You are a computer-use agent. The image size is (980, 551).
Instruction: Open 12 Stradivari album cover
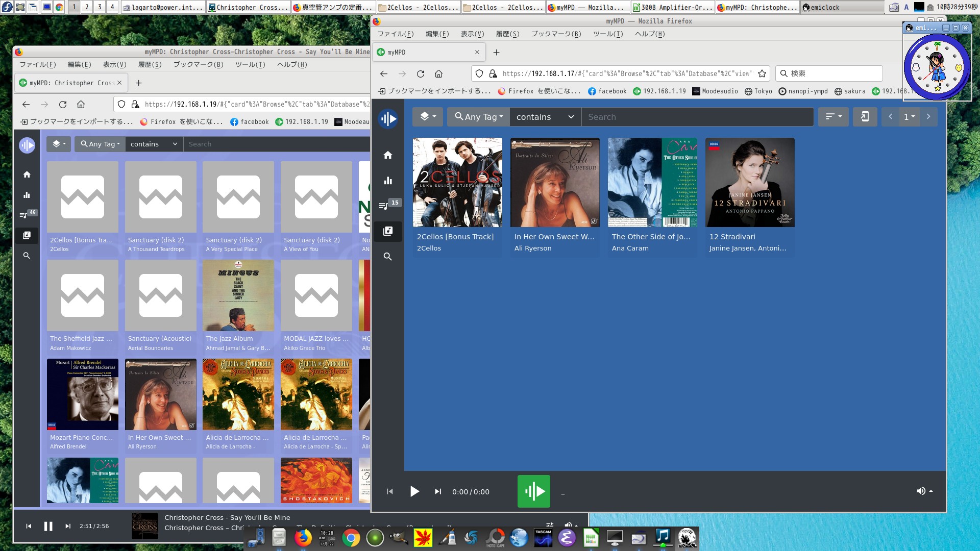click(x=750, y=182)
